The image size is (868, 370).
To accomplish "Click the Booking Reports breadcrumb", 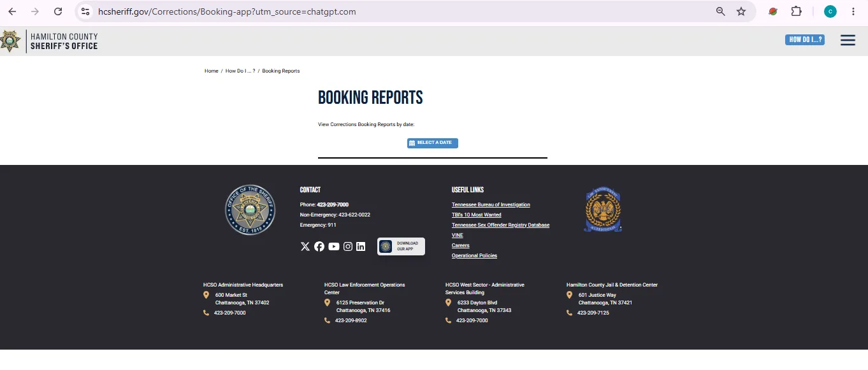I will (x=281, y=71).
